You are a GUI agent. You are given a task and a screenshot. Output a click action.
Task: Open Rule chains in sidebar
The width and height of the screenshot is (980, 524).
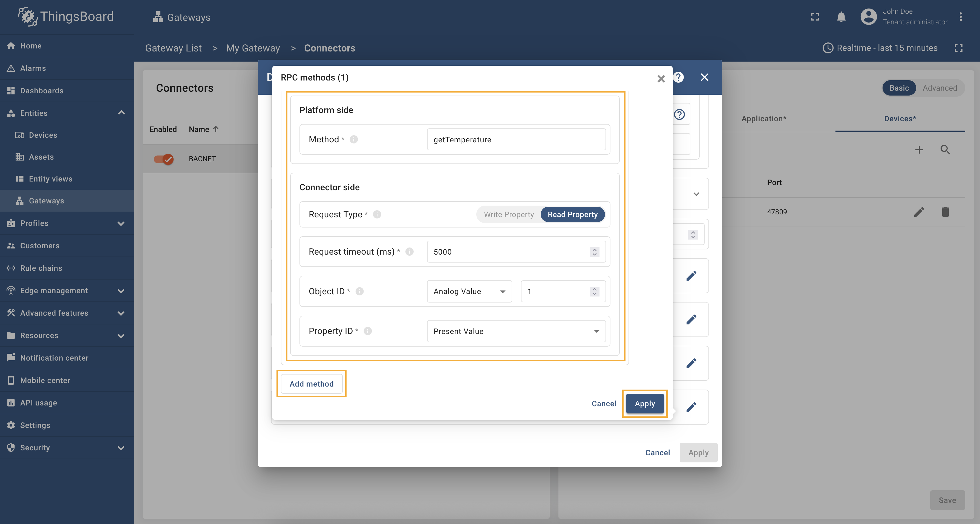pyautogui.click(x=41, y=268)
